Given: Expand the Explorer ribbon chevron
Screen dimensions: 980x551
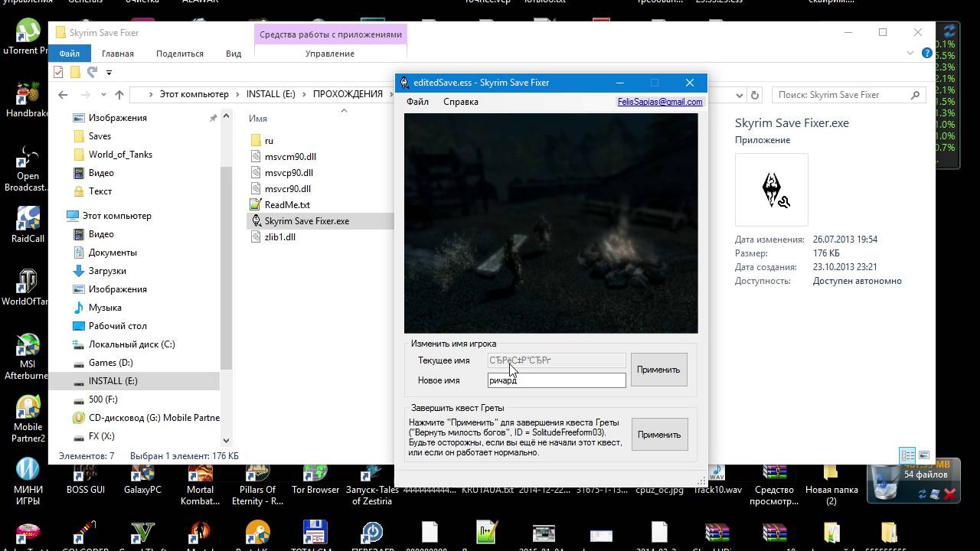Looking at the screenshot, I should pyautogui.click(x=910, y=54).
